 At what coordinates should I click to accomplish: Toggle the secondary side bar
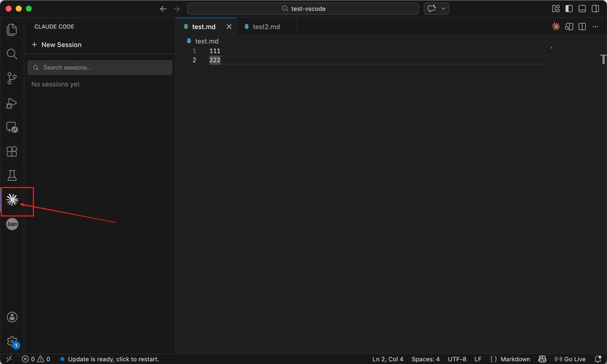coord(595,8)
